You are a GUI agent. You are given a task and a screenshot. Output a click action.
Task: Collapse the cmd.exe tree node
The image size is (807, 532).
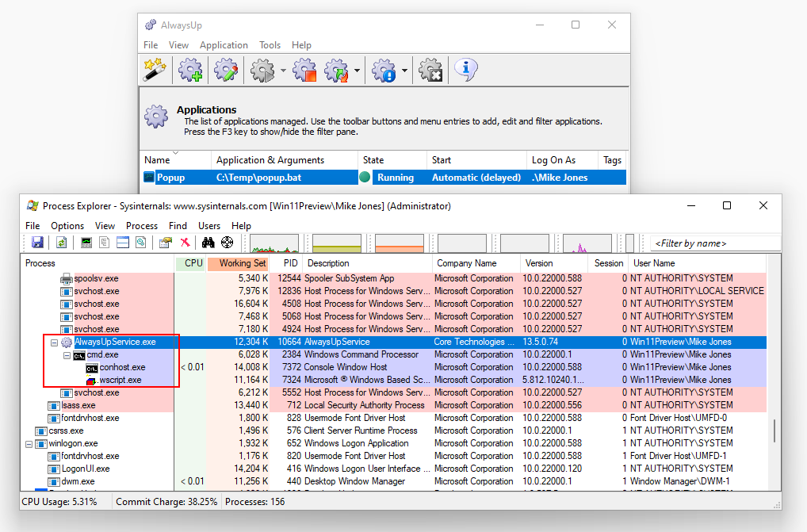click(x=67, y=355)
